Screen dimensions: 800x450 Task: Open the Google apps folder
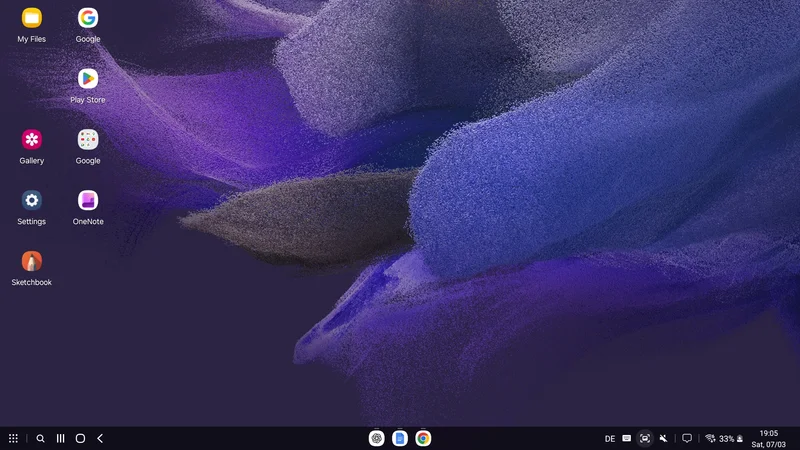(x=88, y=140)
